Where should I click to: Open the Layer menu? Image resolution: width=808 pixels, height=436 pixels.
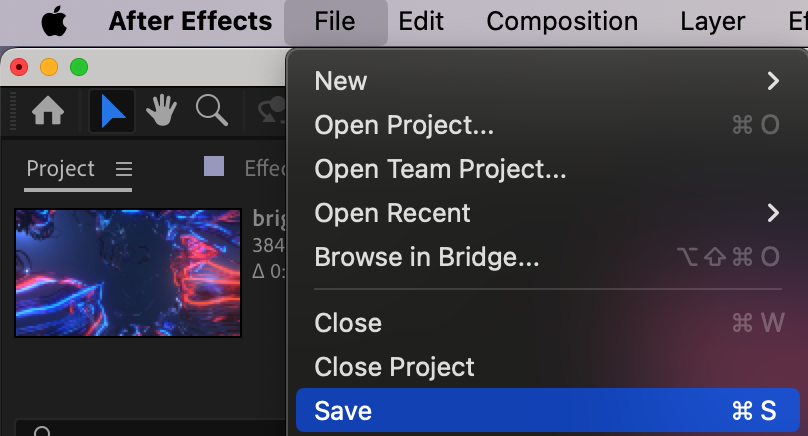tap(712, 21)
